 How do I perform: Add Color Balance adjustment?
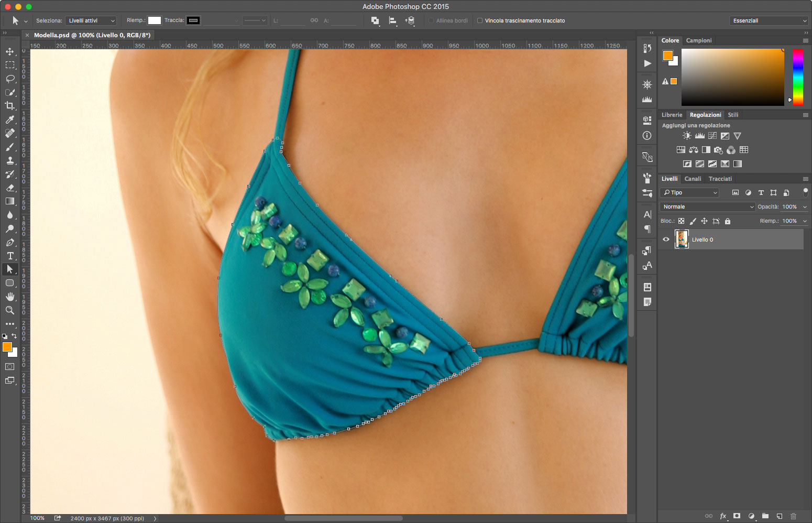(x=693, y=150)
